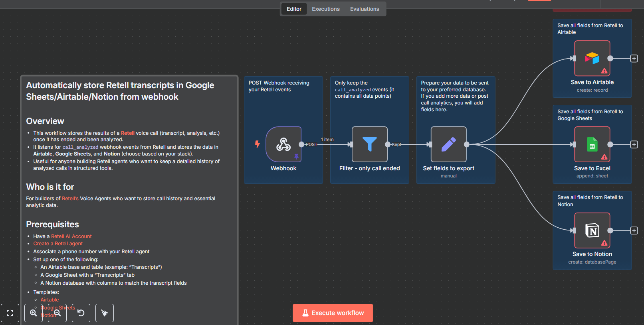The height and width of the screenshot is (325, 644).
Task: Click the zoom out magnifier icon
Action: (57, 313)
